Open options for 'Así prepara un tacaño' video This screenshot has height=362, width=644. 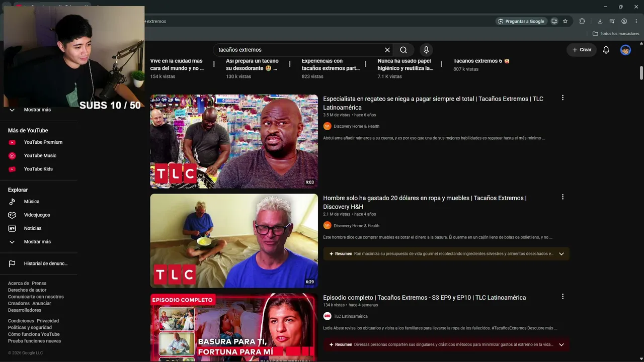coord(289,64)
